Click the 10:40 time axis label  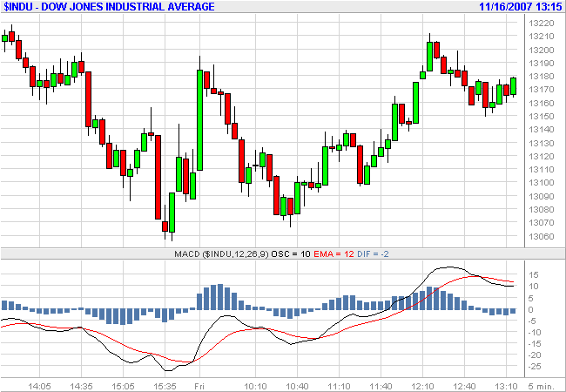(x=297, y=386)
